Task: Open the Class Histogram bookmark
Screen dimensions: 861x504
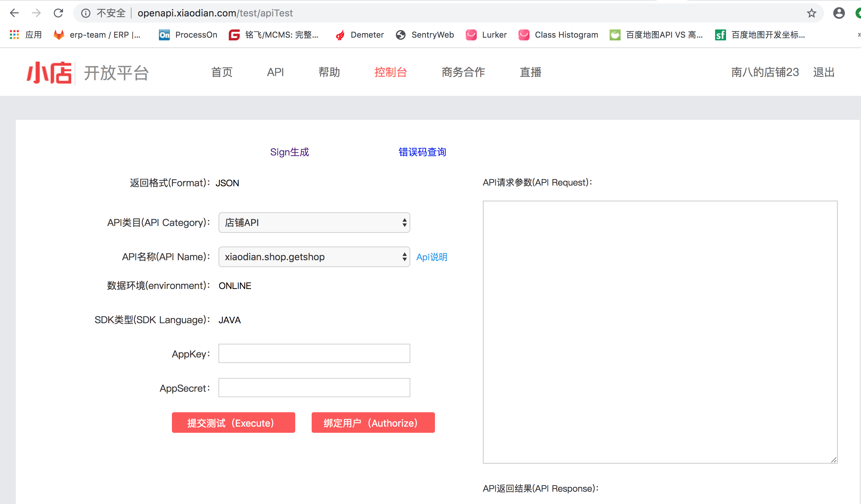Action: (558, 35)
